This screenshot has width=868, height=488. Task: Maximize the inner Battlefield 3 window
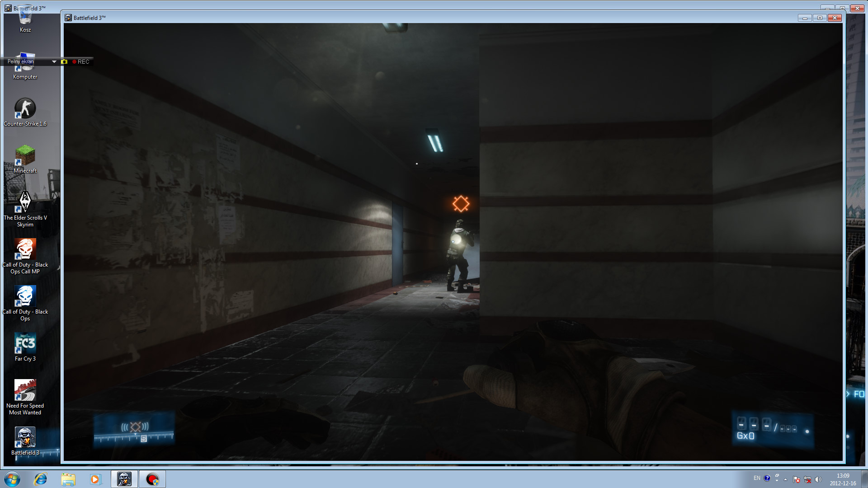point(820,18)
